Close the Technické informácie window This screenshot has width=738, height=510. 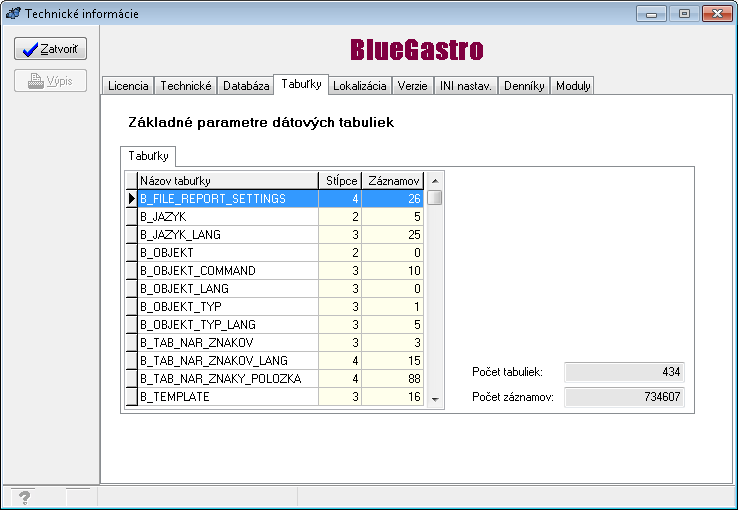click(717, 14)
